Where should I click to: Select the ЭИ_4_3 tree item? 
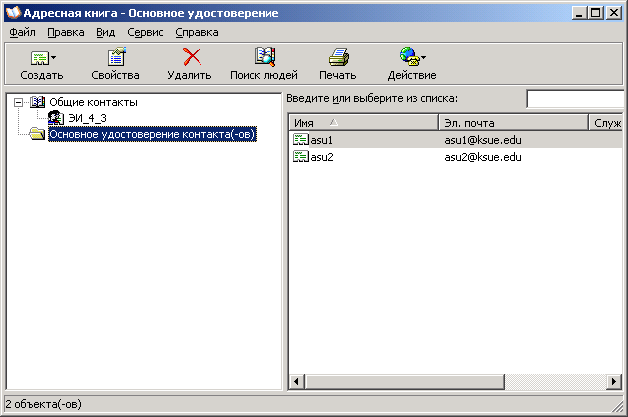click(x=87, y=118)
